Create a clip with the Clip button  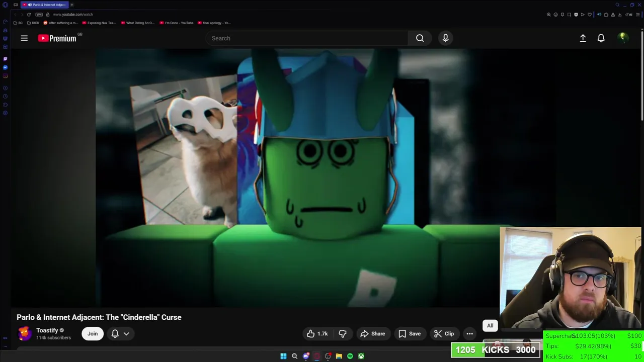pos(444,334)
